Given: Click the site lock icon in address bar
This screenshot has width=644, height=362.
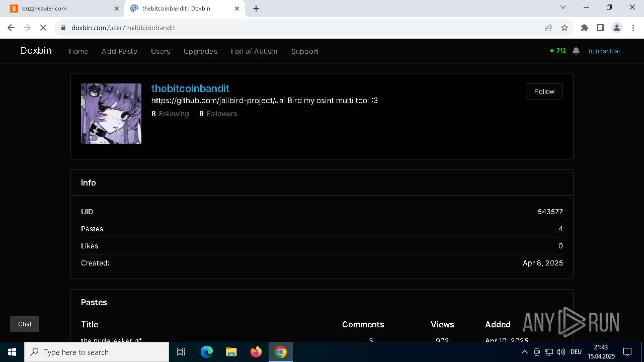Looking at the screenshot, I should click(63, 28).
